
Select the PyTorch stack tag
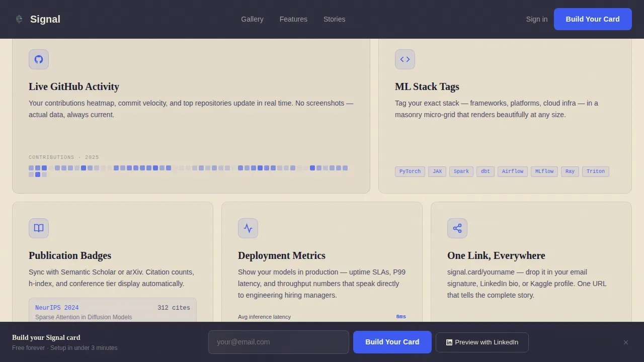click(x=410, y=171)
